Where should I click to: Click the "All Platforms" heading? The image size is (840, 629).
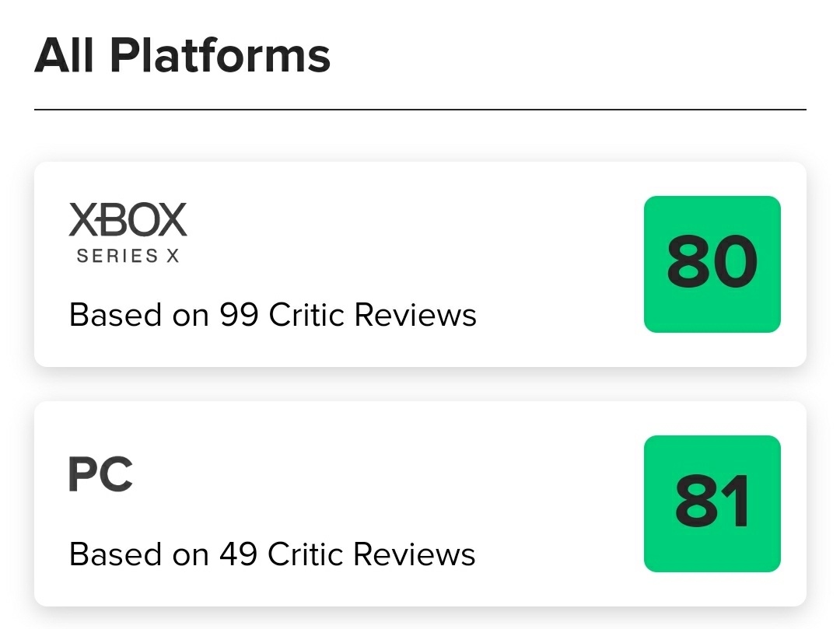coord(183,56)
